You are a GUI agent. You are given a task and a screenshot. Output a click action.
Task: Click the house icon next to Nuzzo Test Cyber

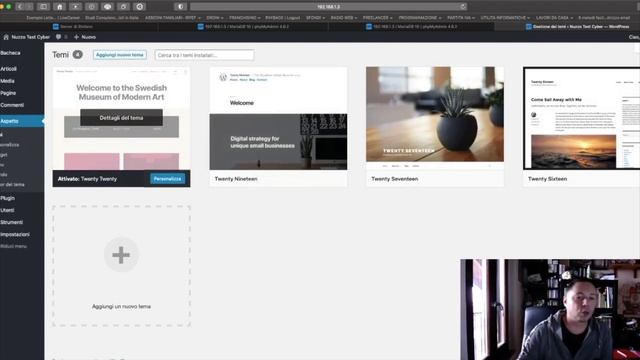[6, 37]
